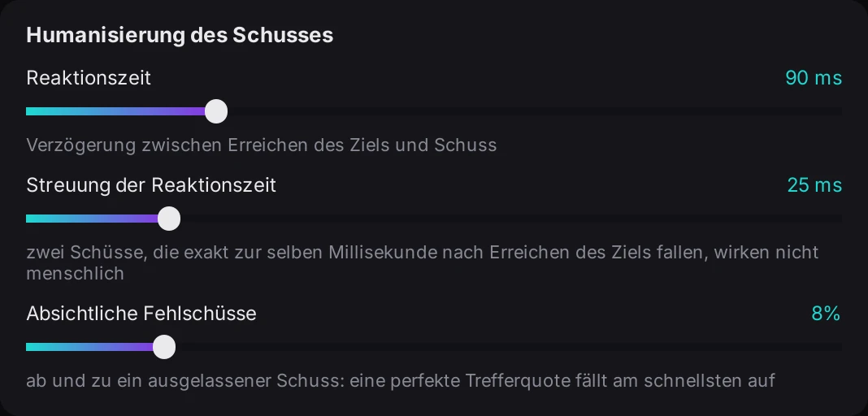Screen dimensions: 868x416
Task: Click the Humanisierung des Schusses heading
Action: (x=180, y=36)
